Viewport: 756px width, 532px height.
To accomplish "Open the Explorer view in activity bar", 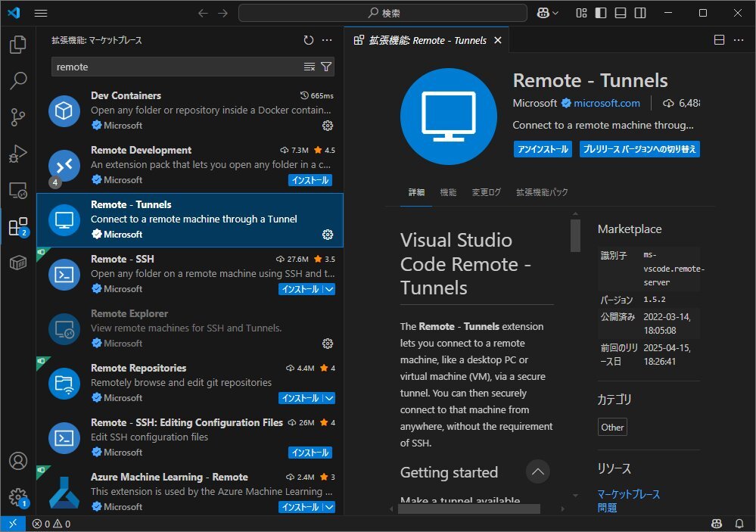I will click(18, 45).
